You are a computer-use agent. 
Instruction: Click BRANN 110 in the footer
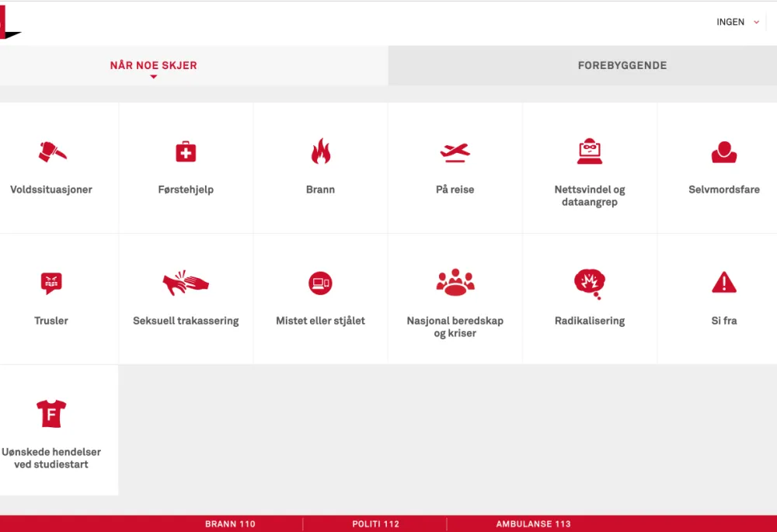230,523
